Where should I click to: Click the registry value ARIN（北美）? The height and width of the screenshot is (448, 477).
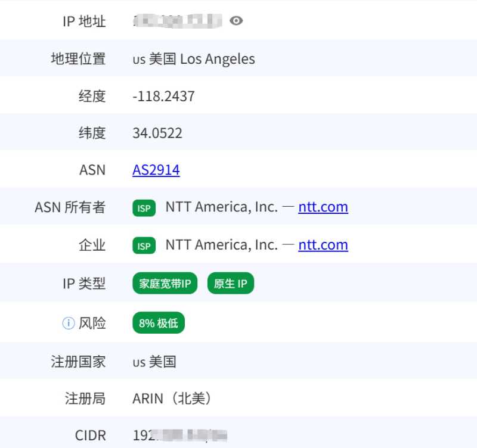[172, 399]
